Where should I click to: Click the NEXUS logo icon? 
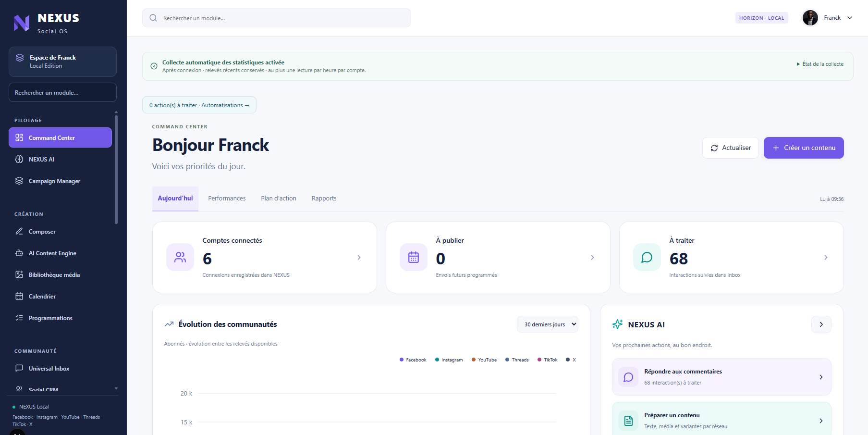(22, 23)
